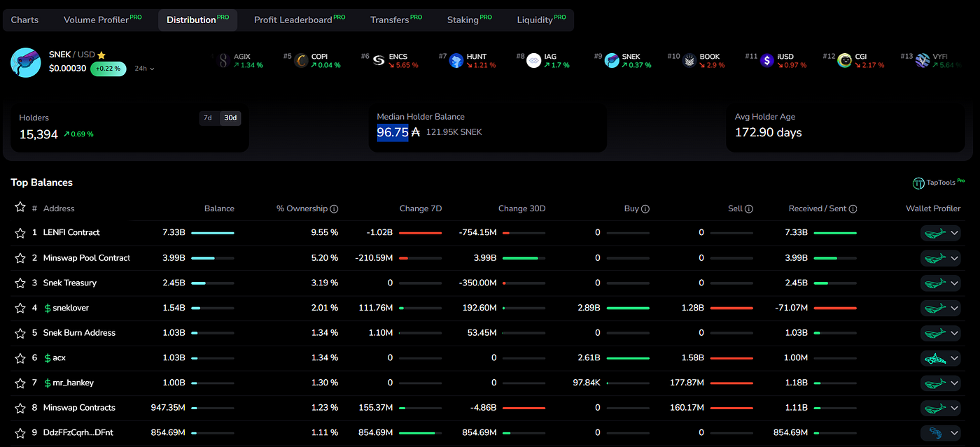Viewport: 980px width, 447px height.
Task: Click the 15,394 holders count
Action: [38, 134]
